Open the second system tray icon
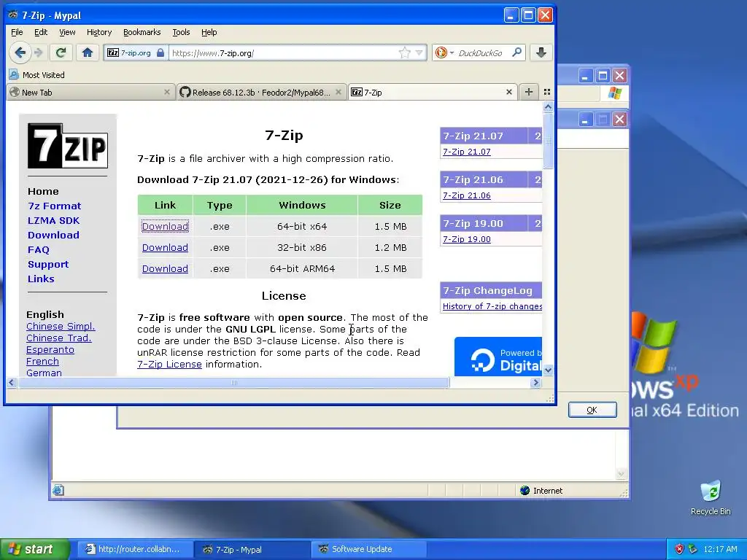Screen dimensions: 747x560 pyautogui.click(x=693, y=549)
